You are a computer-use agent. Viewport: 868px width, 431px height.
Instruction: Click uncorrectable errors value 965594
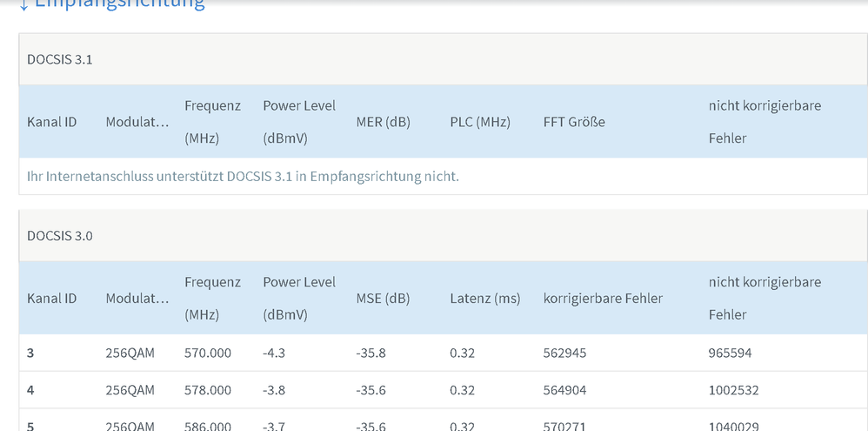(x=730, y=353)
